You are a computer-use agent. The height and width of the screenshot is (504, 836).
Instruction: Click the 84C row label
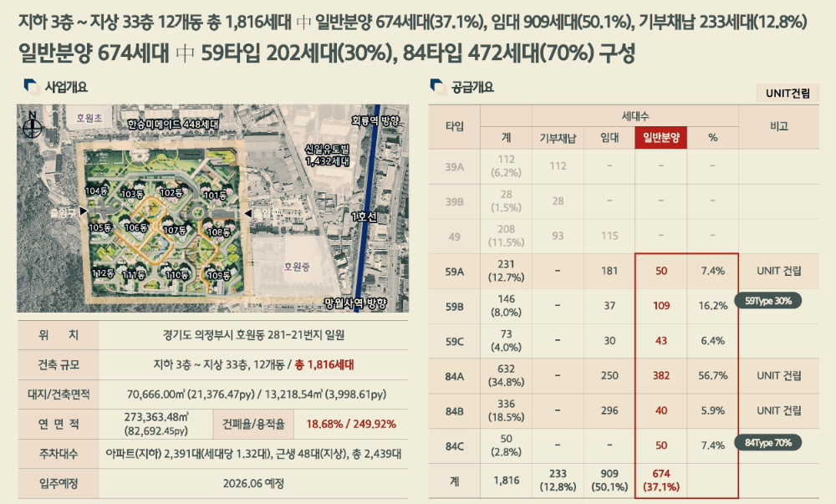click(454, 446)
